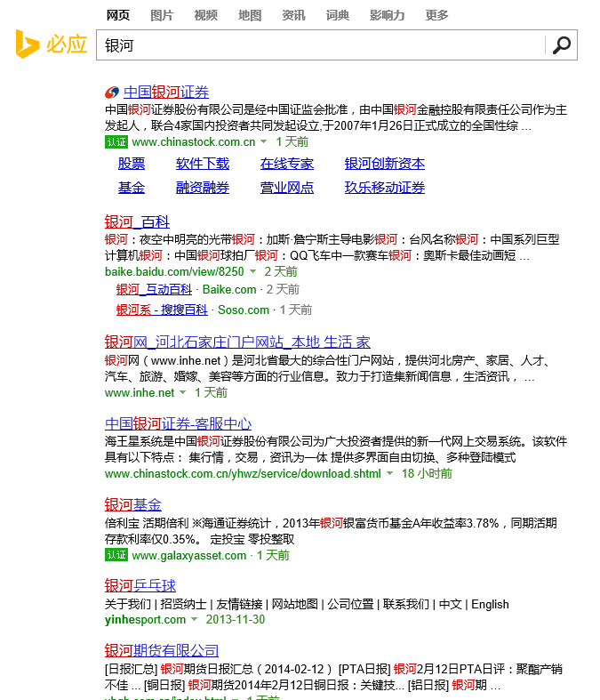Click the 认证 badge beside www.chinastock.com.cn
This screenshot has width=600, height=700.
[116, 142]
